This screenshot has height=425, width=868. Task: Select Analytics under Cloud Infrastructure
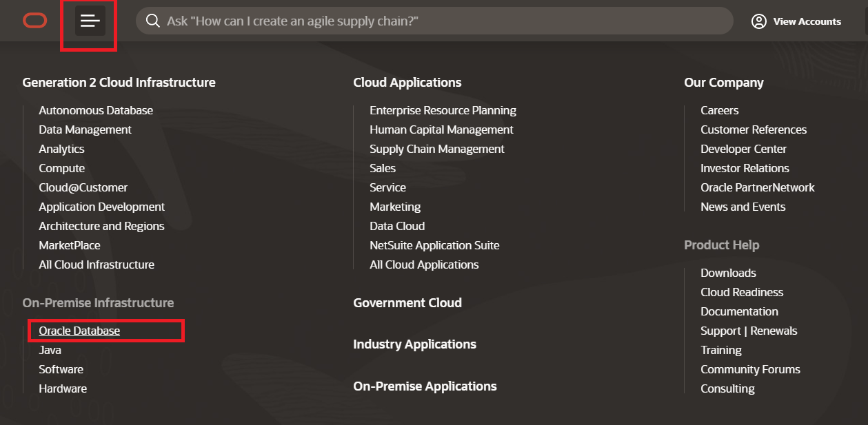tap(61, 149)
